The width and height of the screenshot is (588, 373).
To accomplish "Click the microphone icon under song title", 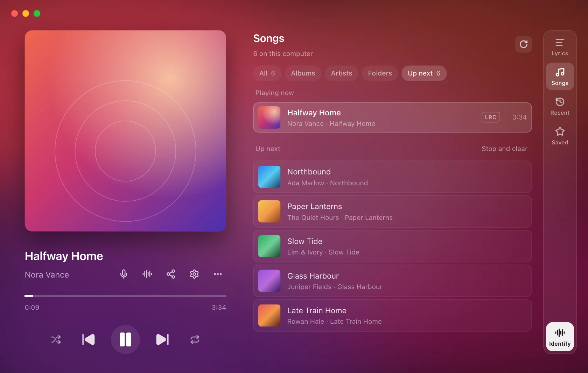I will (124, 274).
